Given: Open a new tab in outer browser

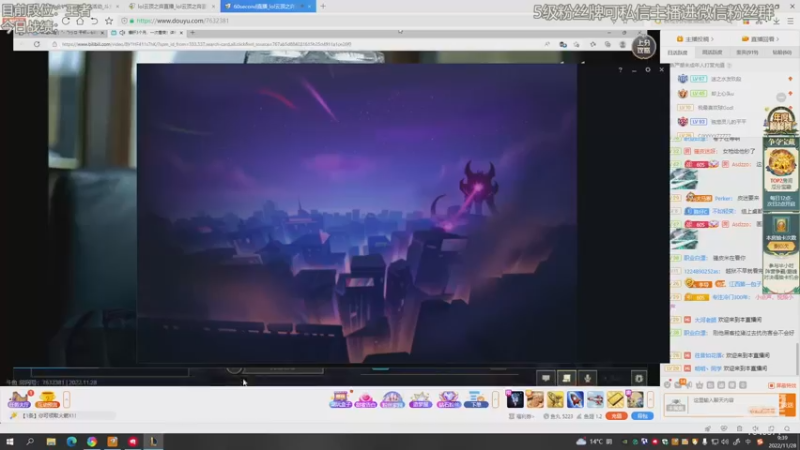Looking at the screenshot, I should (323, 6).
